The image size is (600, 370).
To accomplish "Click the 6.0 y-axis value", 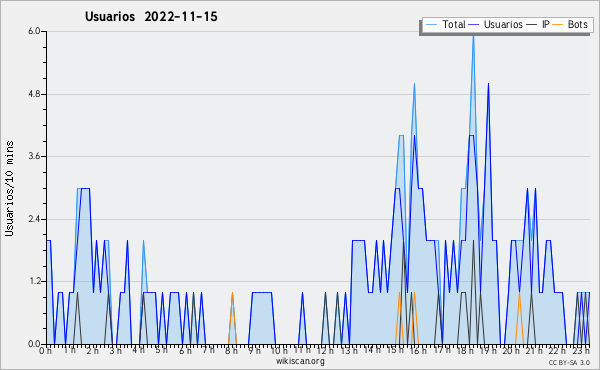I will tap(34, 31).
